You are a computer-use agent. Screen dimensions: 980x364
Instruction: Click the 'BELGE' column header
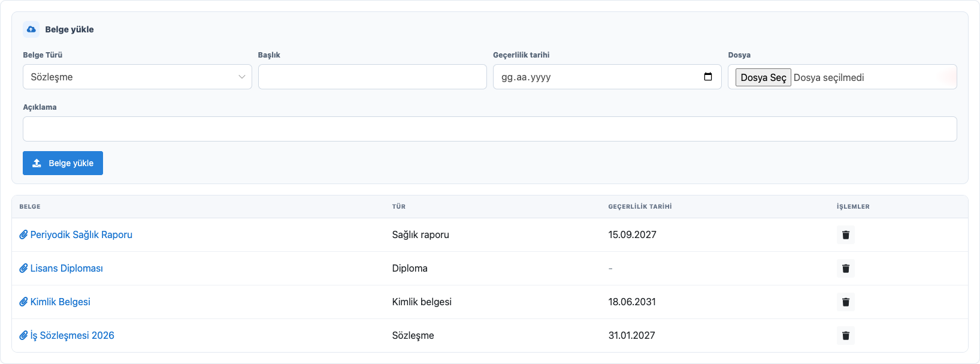click(x=30, y=206)
